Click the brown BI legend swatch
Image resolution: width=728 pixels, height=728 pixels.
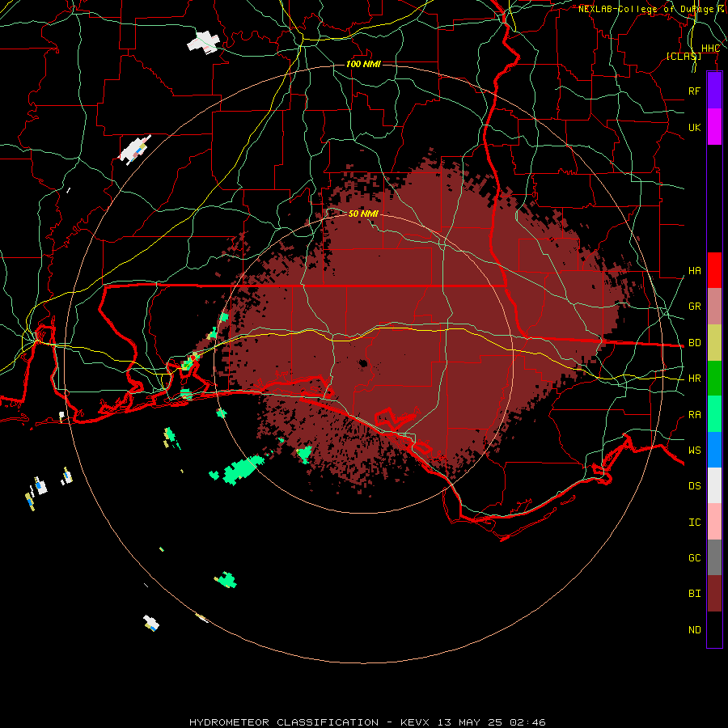714,594
